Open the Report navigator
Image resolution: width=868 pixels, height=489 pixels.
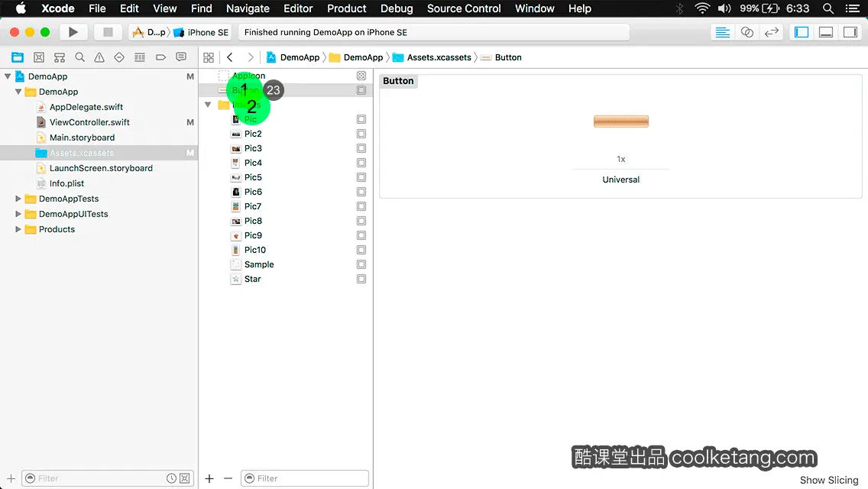point(181,57)
